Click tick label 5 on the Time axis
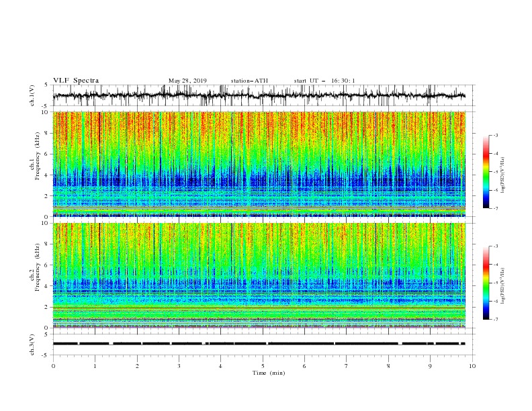This screenshot has height=411, width=532. (x=263, y=366)
